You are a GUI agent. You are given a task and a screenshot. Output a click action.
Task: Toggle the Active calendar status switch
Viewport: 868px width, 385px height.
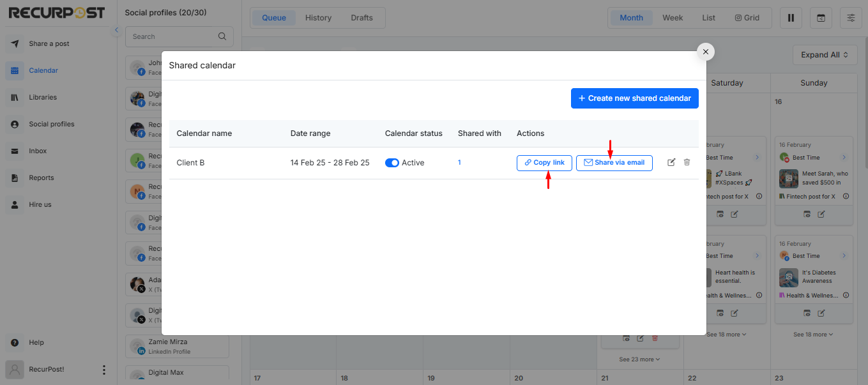point(392,163)
